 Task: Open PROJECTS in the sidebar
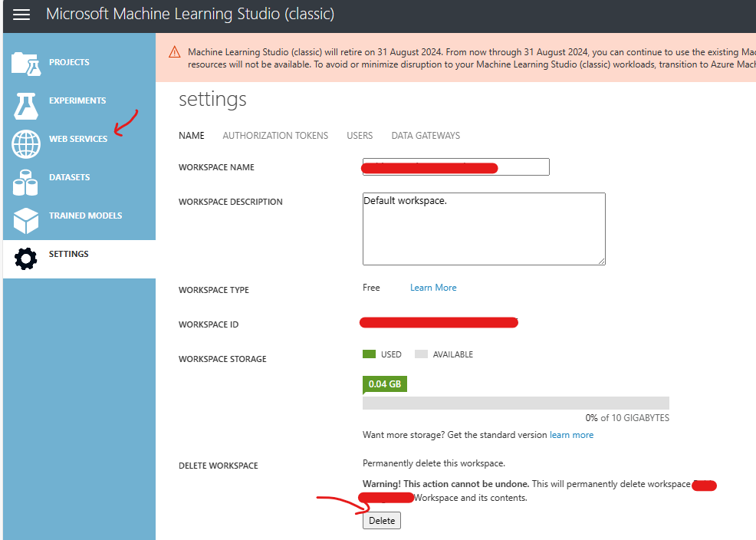69,62
